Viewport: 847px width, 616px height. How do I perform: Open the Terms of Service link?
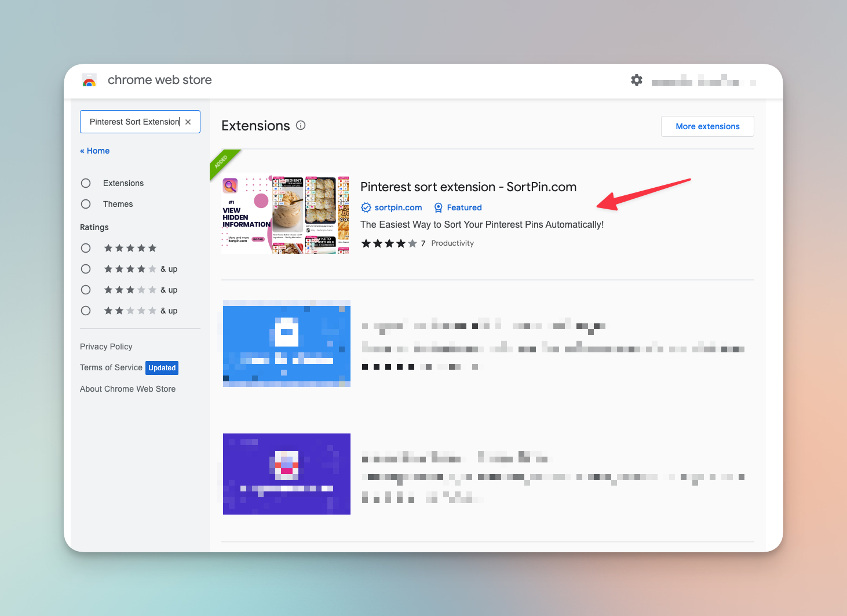[111, 367]
